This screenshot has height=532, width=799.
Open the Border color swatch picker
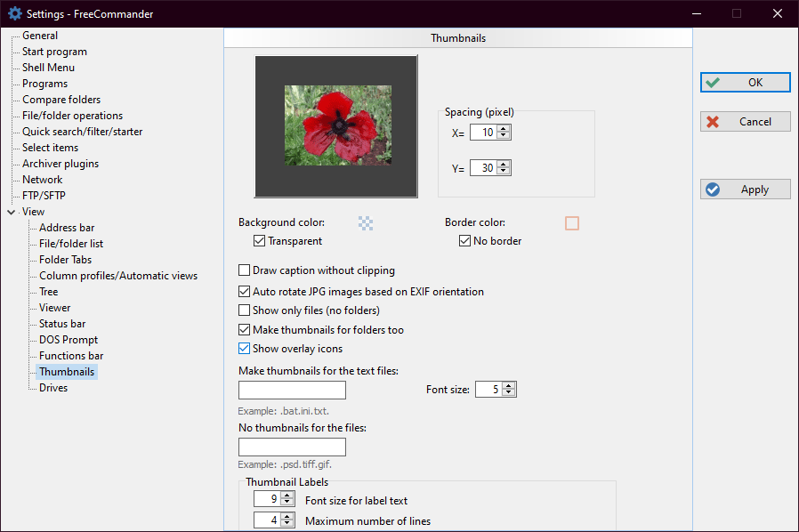click(571, 223)
